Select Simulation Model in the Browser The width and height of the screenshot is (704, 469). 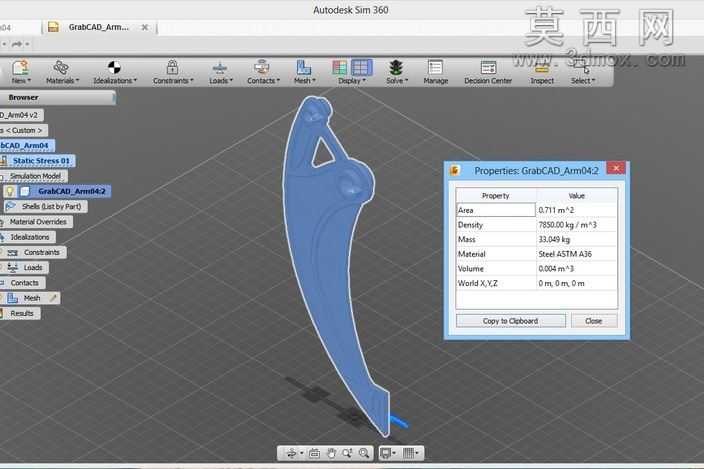(35, 176)
